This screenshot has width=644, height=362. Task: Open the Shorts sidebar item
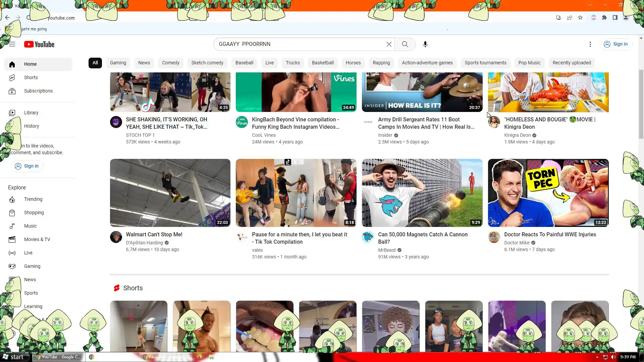click(31, 77)
